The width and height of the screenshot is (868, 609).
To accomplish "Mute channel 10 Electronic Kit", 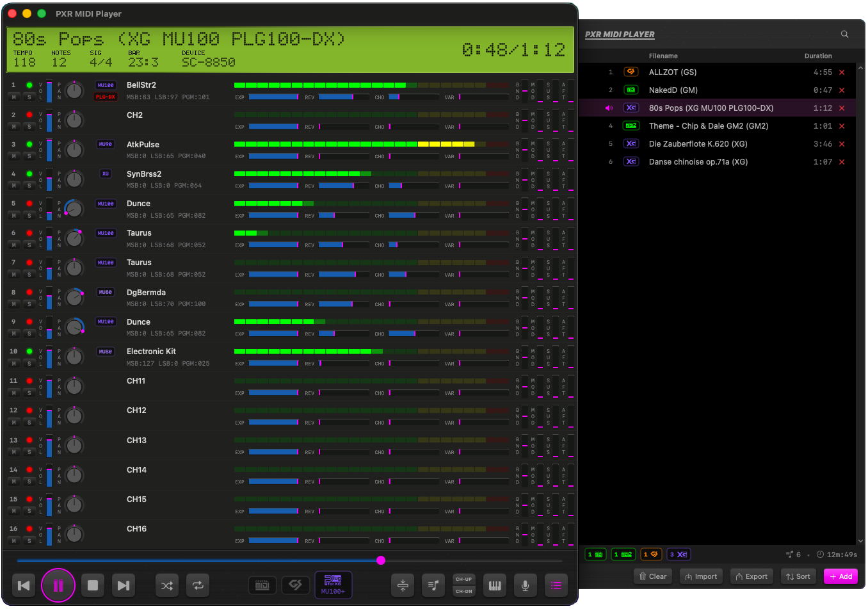I will pyautogui.click(x=14, y=364).
